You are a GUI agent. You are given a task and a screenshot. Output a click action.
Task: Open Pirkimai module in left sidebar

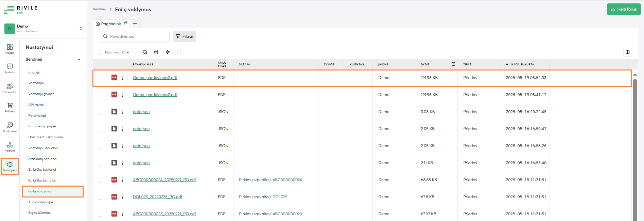click(10, 107)
